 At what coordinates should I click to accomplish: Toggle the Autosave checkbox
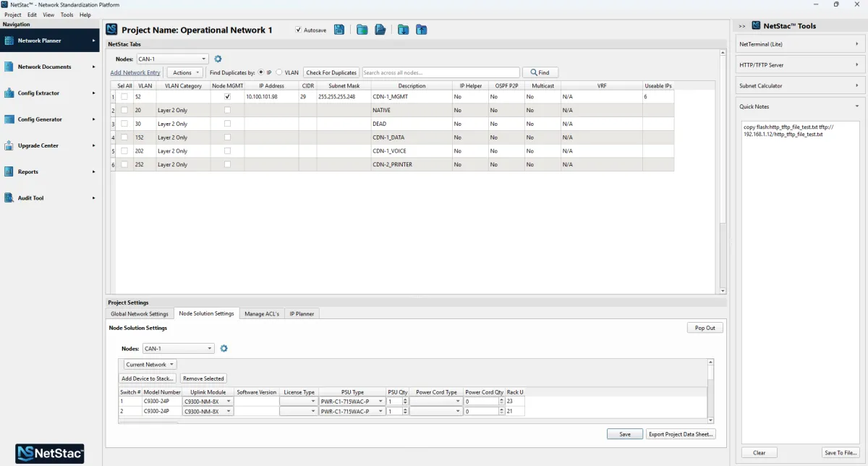pyautogui.click(x=299, y=30)
